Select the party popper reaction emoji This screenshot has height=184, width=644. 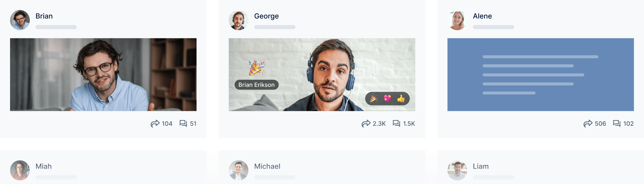coord(374,98)
